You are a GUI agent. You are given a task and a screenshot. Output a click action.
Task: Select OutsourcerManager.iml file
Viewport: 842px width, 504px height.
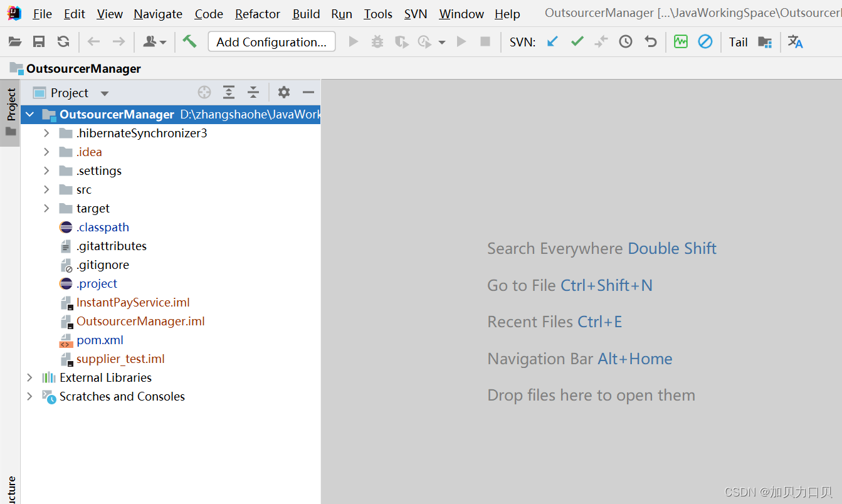point(140,322)
